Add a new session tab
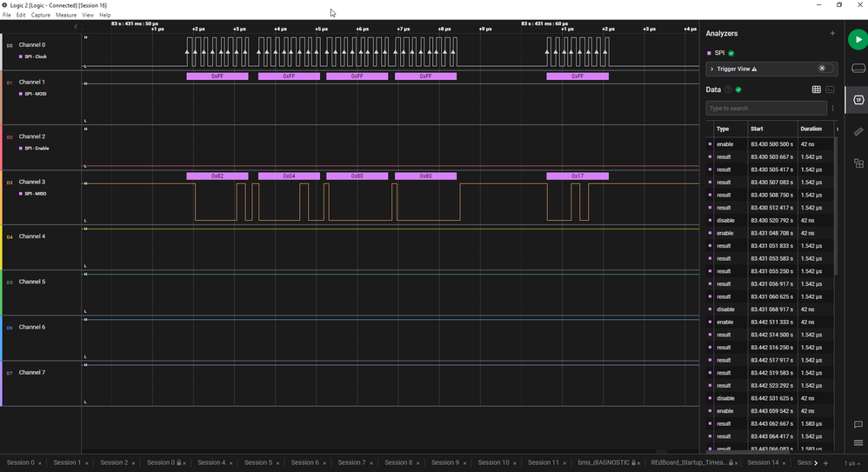Viewport: 868px width, 472px height. pyautogui.click(x=825, y=463)
